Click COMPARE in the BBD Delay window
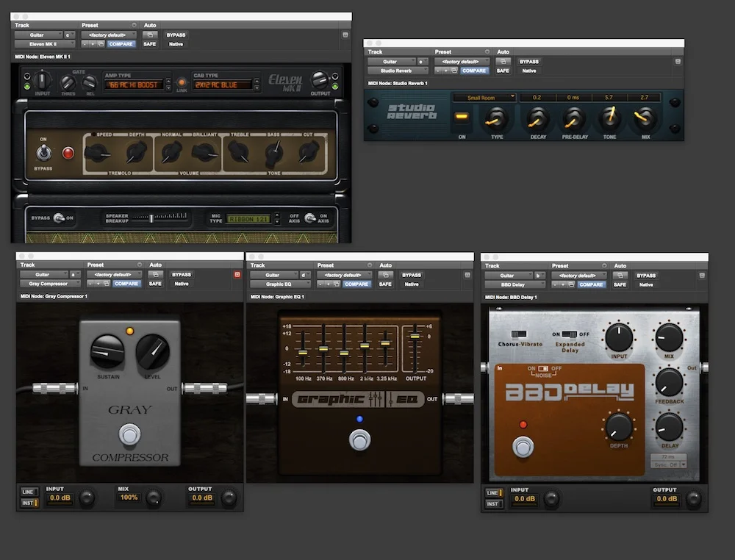 point(591,284)
